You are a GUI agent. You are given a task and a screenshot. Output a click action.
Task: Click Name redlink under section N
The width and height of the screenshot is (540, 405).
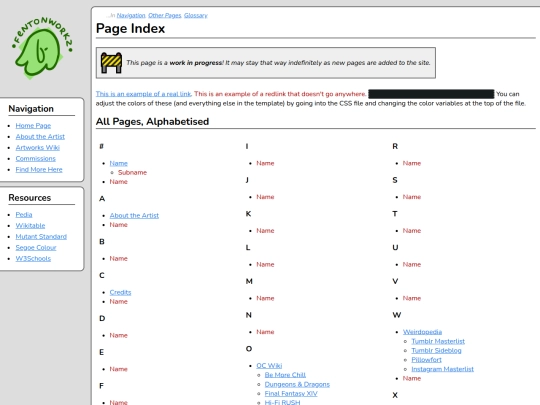pos(265,332)
